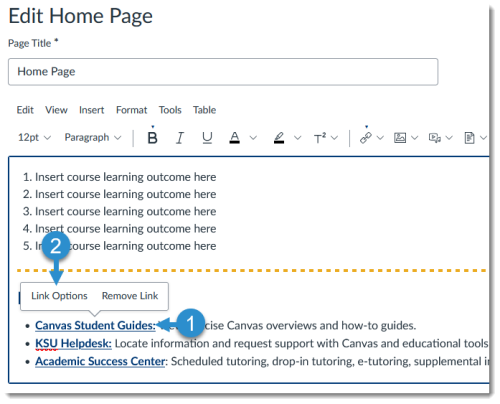Click the insert document icon
Viewport: 500px width, 404px height.
[469, 137]
